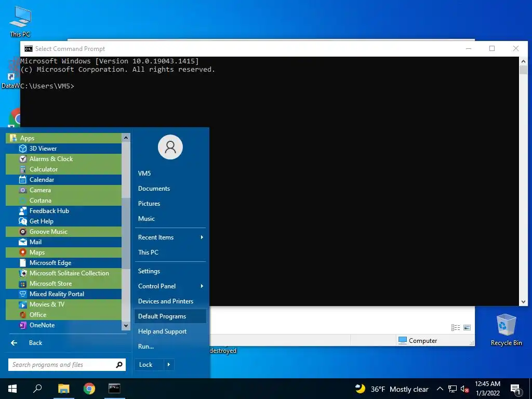532x399 pixels.
Task: Open the Mail app
Action: pyautogui.click(x=63, y=242)
